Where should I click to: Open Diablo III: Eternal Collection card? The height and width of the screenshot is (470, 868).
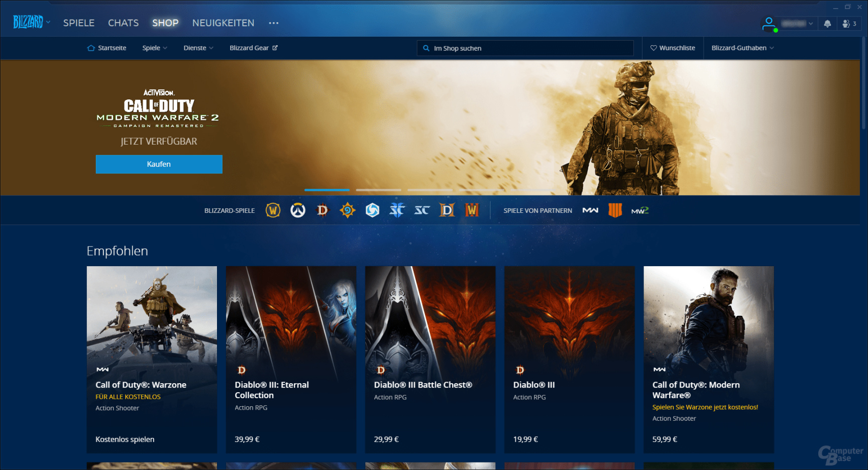pyautogui.click(x=291, y=360)
